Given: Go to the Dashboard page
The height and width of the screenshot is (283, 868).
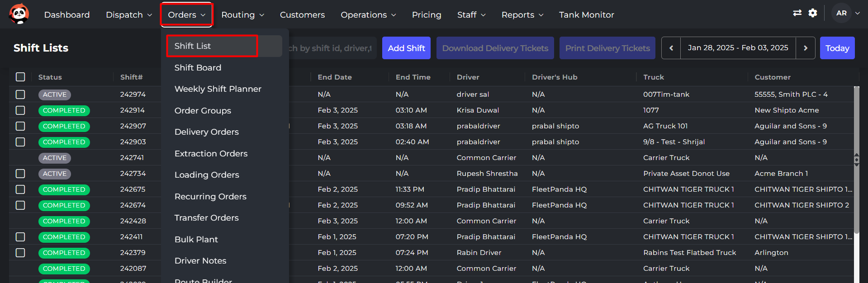Looking at the screenshot, I should point(67,15).
